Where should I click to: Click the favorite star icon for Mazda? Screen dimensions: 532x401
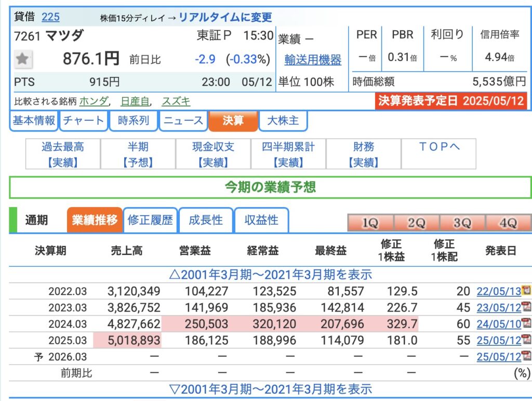23,59
